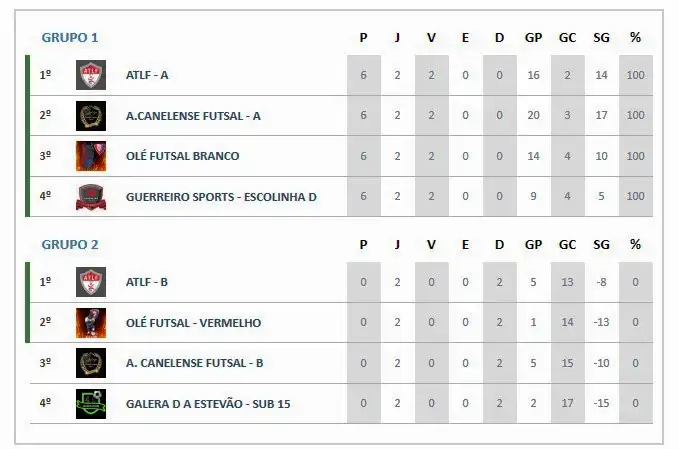Click the GP column header in Grupo 1

coord(533,38)
